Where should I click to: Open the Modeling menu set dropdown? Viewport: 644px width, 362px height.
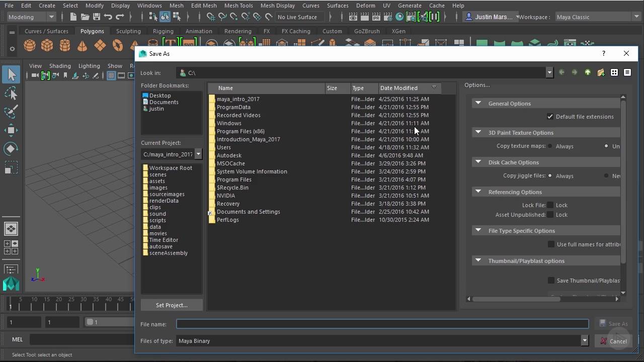coord(31,17)
